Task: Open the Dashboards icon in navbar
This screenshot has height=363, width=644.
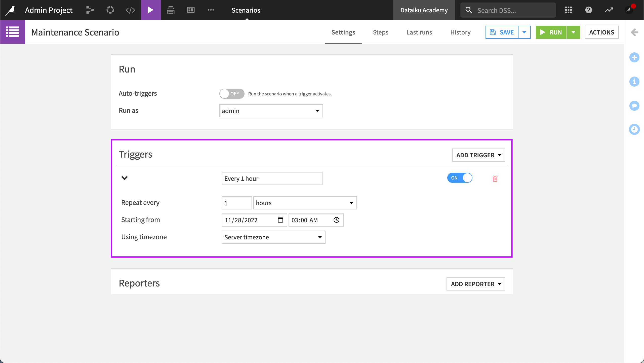Action: [191, 10]
